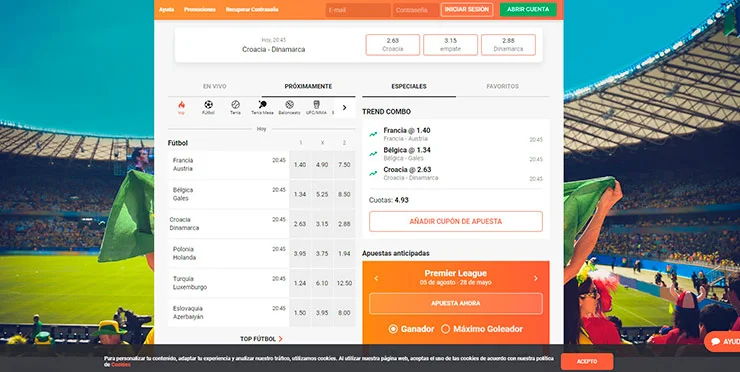Open the Francia Austria match row
The height and width of the screenshot is (372, 740).
pyautogui.click(x=228, y=165)
